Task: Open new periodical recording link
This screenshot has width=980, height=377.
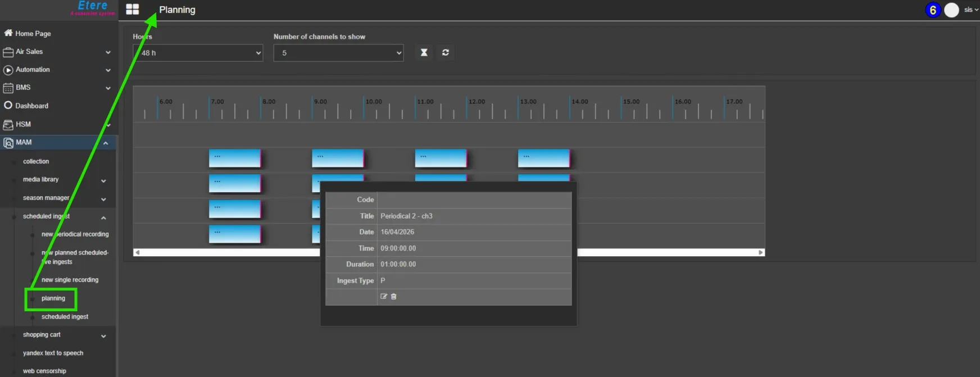Action: (75, 234)
